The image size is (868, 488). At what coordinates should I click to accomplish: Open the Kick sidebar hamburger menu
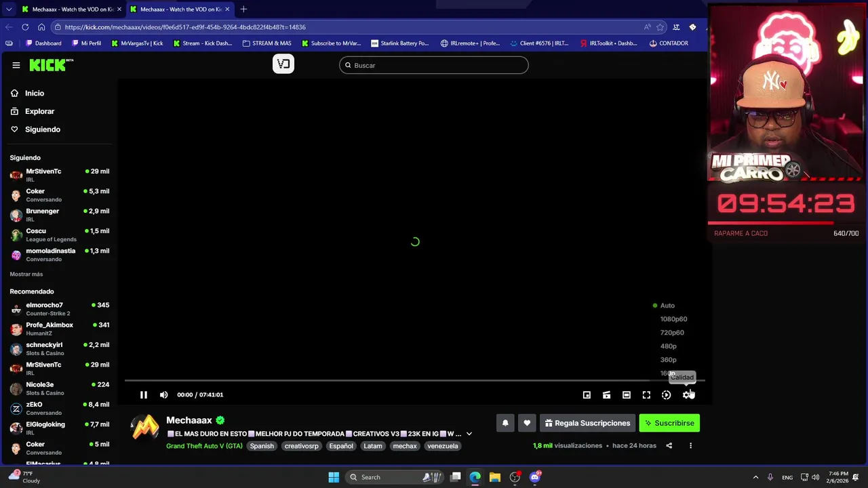[16, 65]
